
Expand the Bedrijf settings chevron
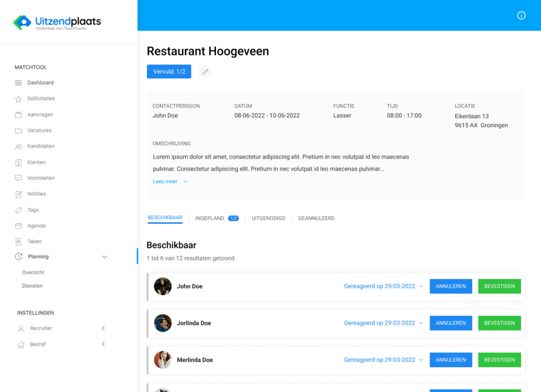104,344
